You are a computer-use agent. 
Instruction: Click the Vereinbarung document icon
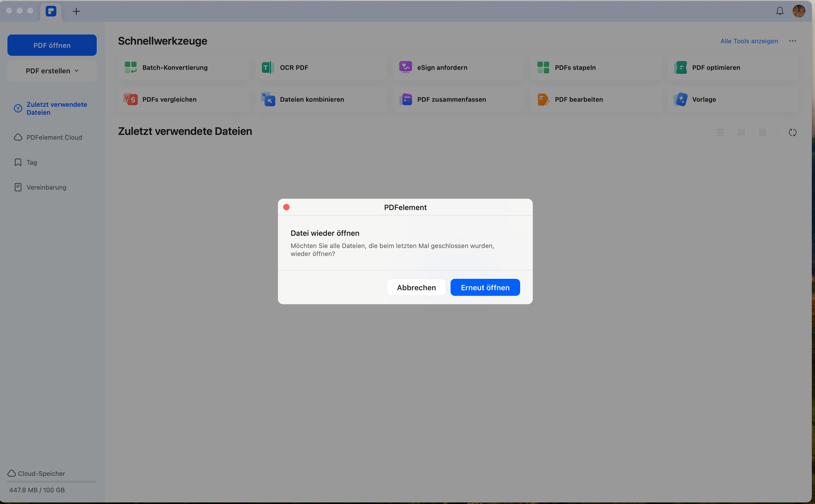coord(18,187)
